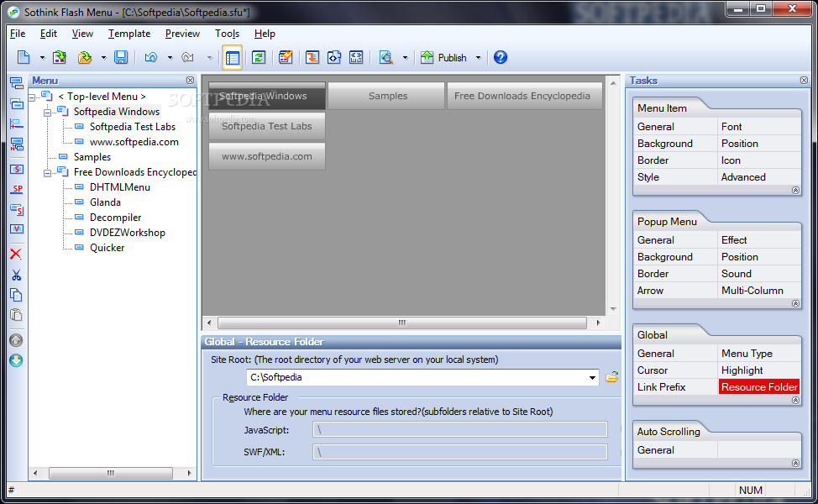818x504 pixels.
Task: Collapse the Auto Scrolling tasks section
Action: [x=795, y=464]
